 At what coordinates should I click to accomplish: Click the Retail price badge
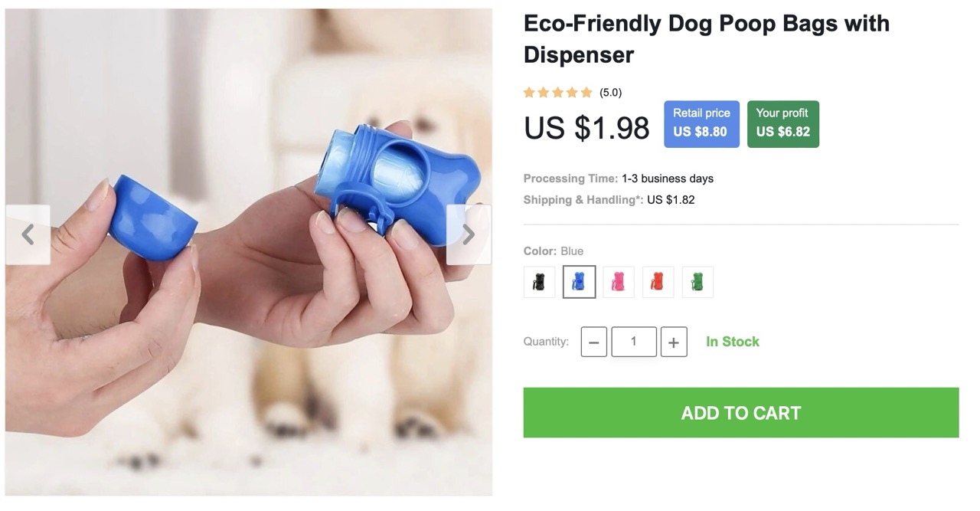pos(701,123)
